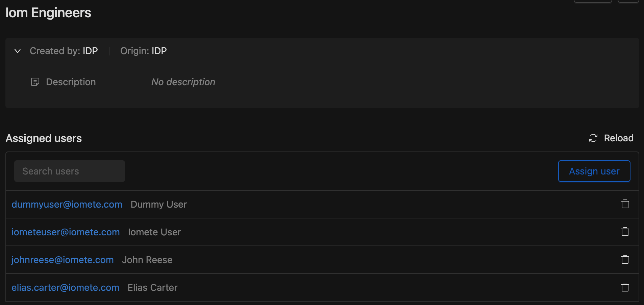This screenshot has height=305, width=644.
Task: Click the No description placeholder text
Action: (x=183, y=82)
